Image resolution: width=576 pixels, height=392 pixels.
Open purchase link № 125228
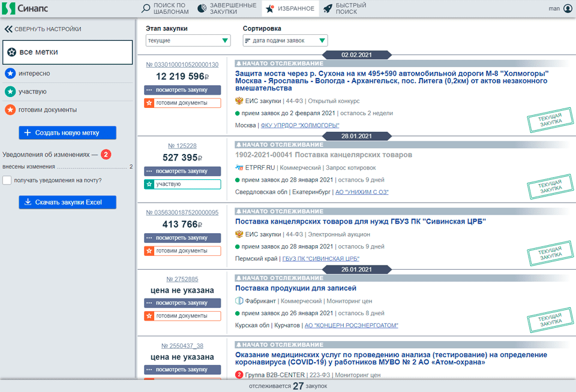coord(182,146)
